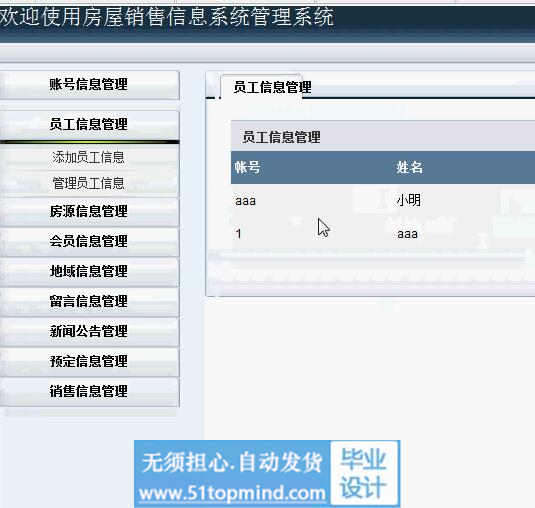
Task: Open the 管理员工信息 submenu item
Action: pos(89,183)
